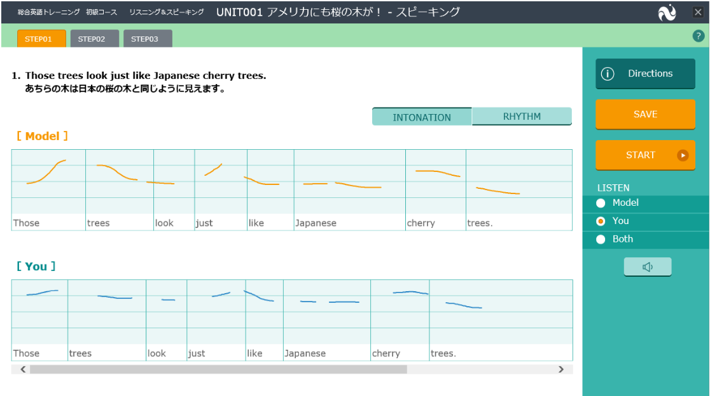Click the info icon on Directions

[608, 73]
